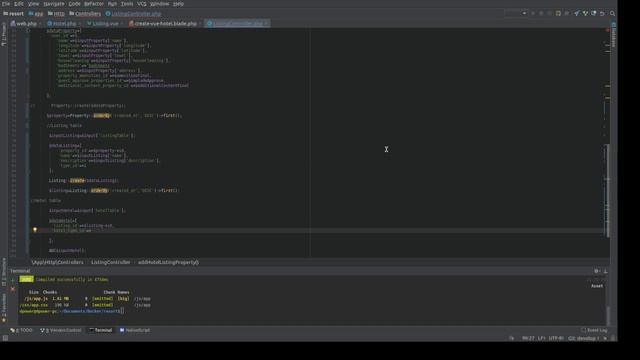Open the Version Control tool window
This screenshot has width=640, height=360.
coord(61,330)
